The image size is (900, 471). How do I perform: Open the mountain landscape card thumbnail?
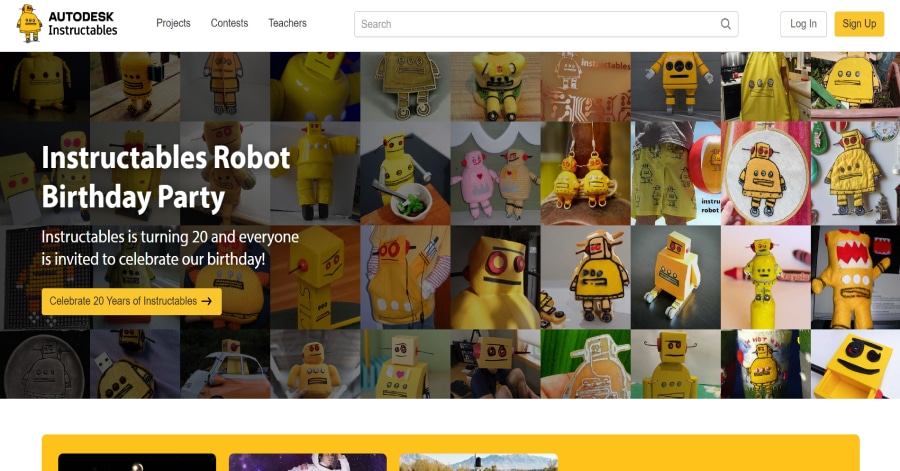tap(479, 462)
